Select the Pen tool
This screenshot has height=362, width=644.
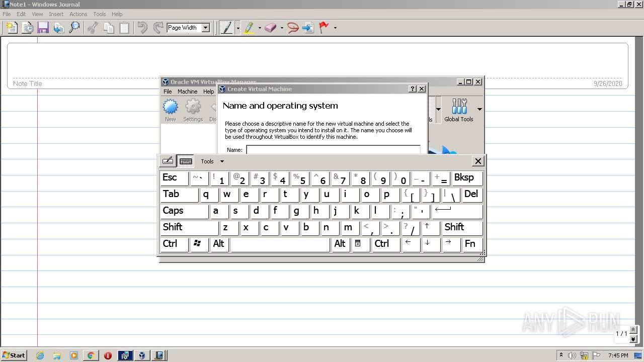(x=226, y=28)
